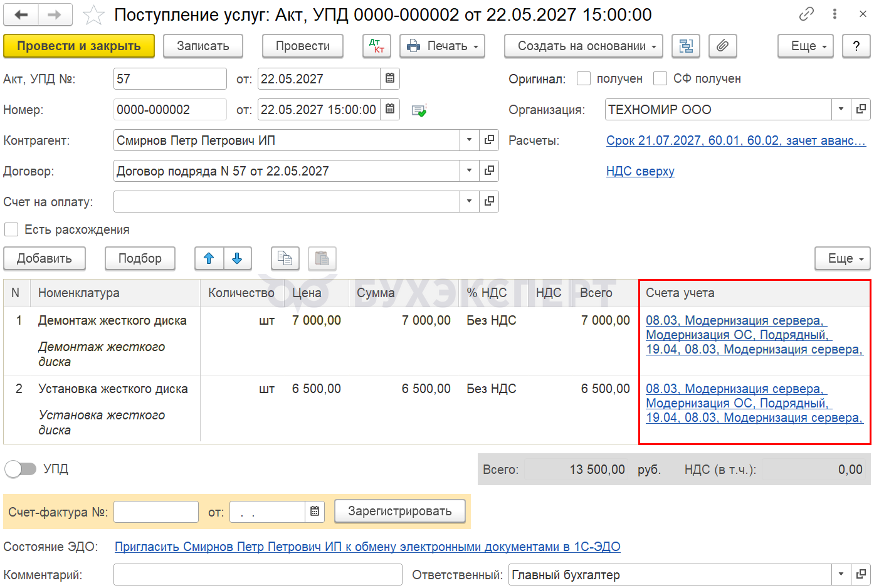
Task: Expand the Контрагент dropdown list
Action: 469,140
